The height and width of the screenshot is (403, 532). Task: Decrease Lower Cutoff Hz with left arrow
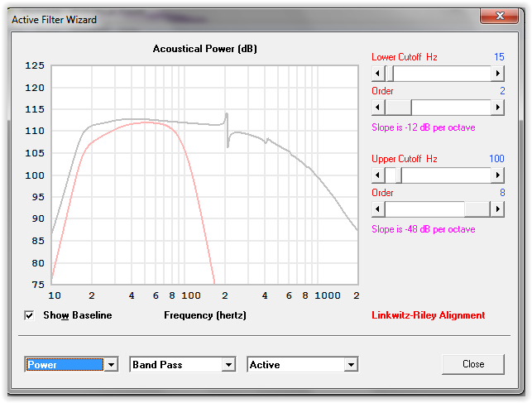(x=378, y=74)
